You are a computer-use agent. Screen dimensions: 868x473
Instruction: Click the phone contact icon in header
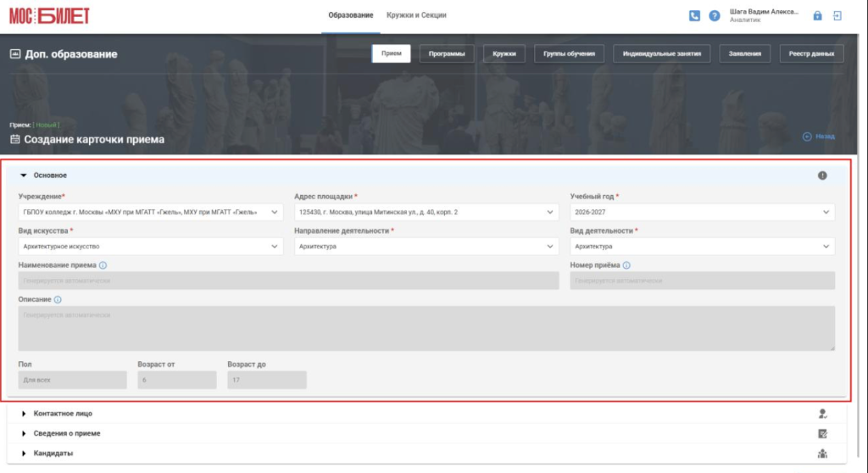(694, 16)
